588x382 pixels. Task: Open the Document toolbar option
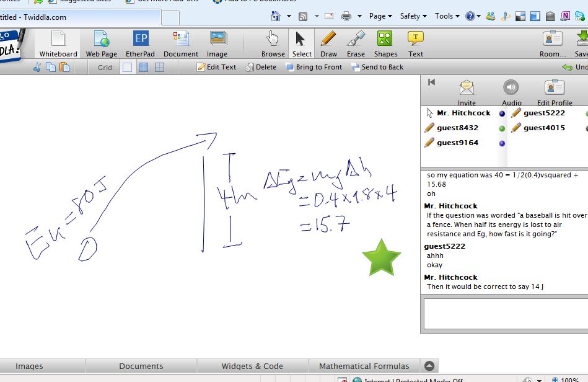pos(181,44)
